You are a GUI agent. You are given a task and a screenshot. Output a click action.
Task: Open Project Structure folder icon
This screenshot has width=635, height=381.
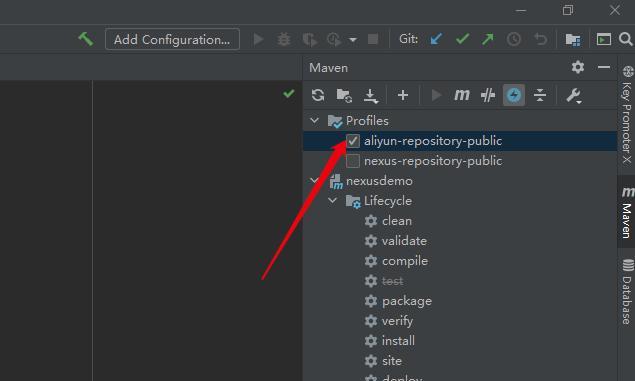(x=573, y=39)
